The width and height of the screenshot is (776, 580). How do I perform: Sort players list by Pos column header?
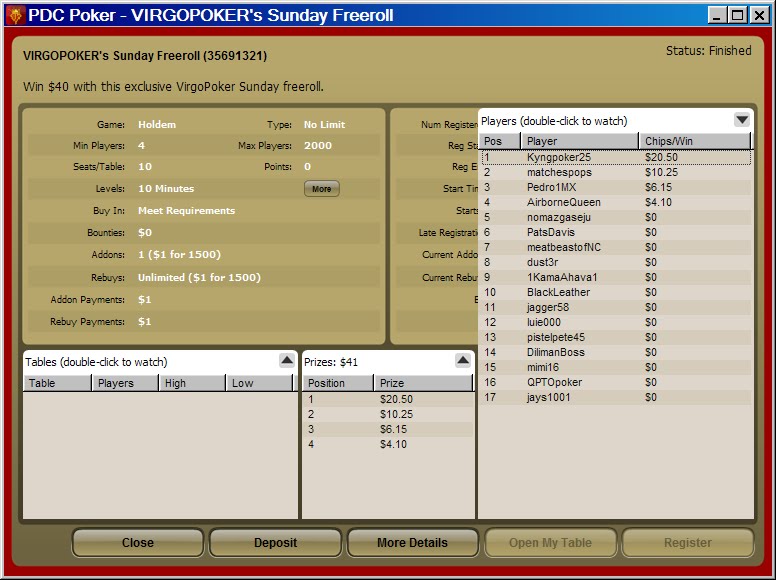[500, 141]
